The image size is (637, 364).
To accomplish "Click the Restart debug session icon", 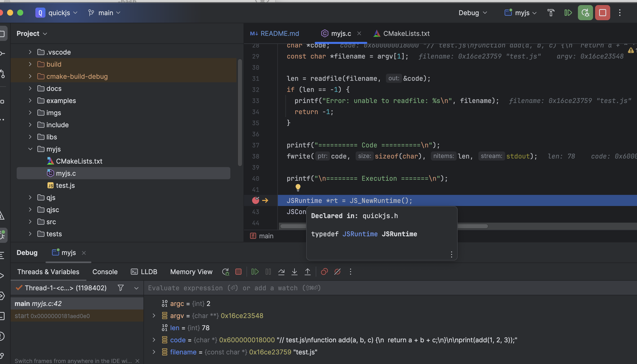I will tap(225, 272).
